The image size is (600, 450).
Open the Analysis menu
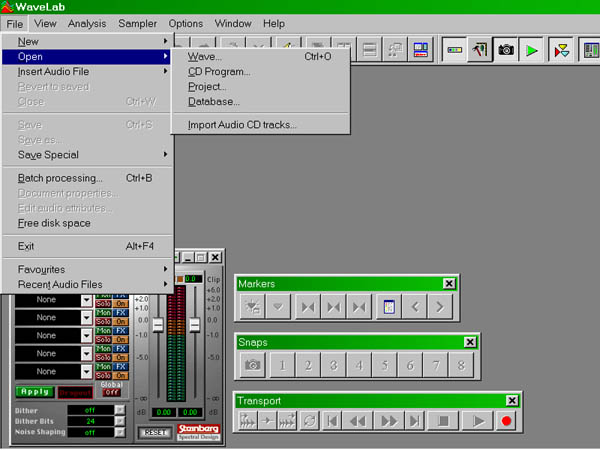tap(87, 24)
